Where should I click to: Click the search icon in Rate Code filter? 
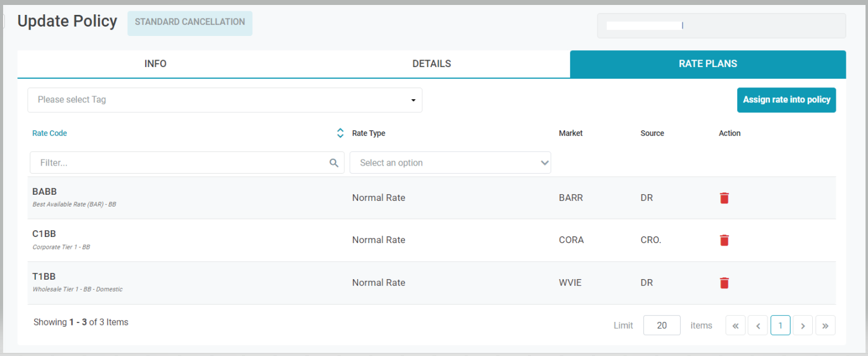pyautogui.click(x=334, y=163)
